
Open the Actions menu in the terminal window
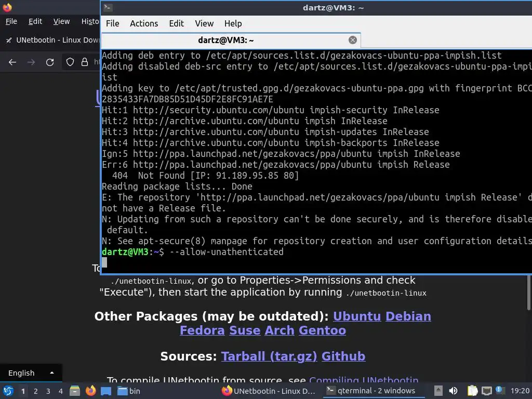pos(144,23)
